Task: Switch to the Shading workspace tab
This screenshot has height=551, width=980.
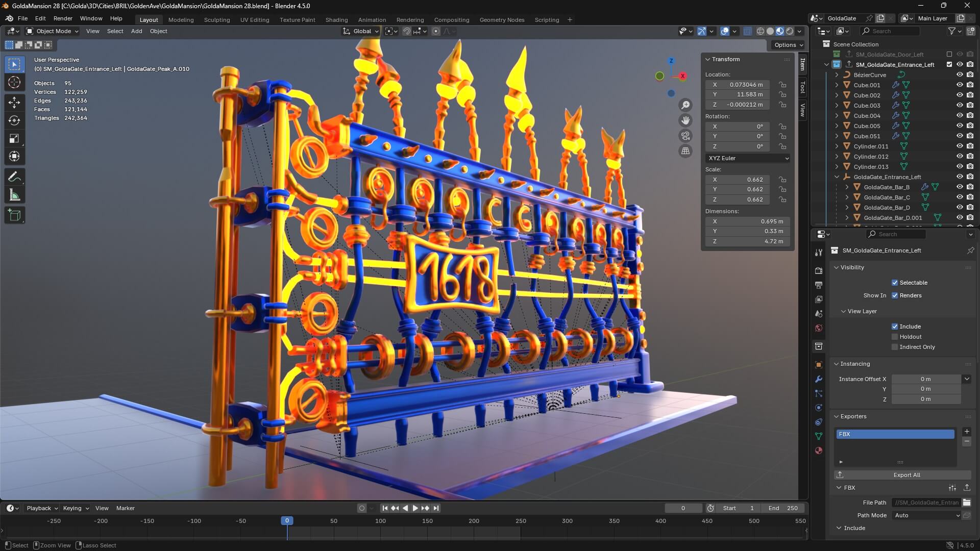Action: tap(336, 20)
